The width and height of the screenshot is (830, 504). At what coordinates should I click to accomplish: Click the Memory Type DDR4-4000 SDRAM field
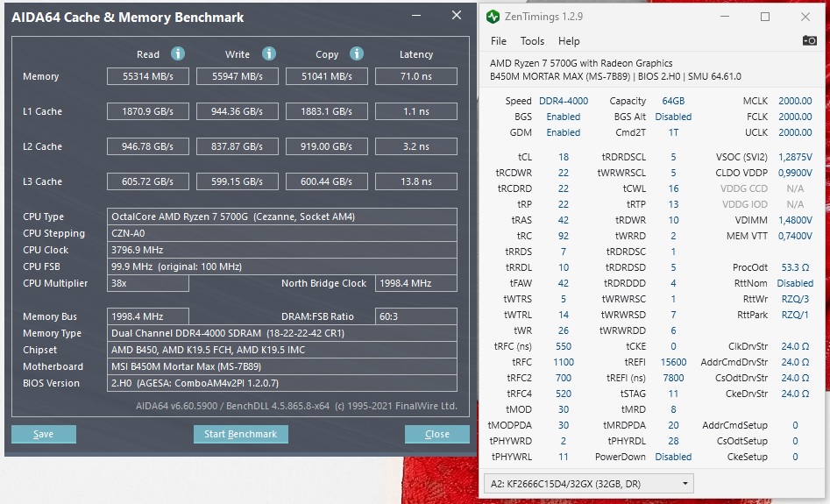(x=282, y=333)
